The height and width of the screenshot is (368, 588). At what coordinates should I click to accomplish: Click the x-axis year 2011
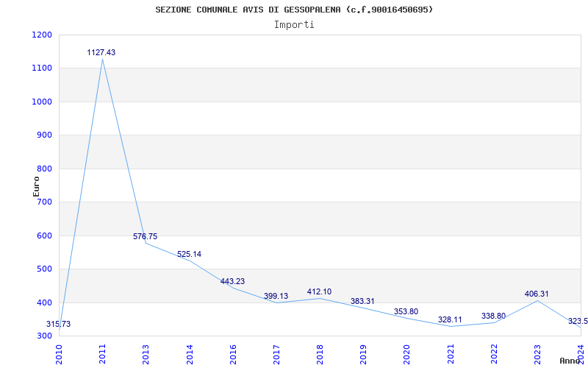coord(102,354)
